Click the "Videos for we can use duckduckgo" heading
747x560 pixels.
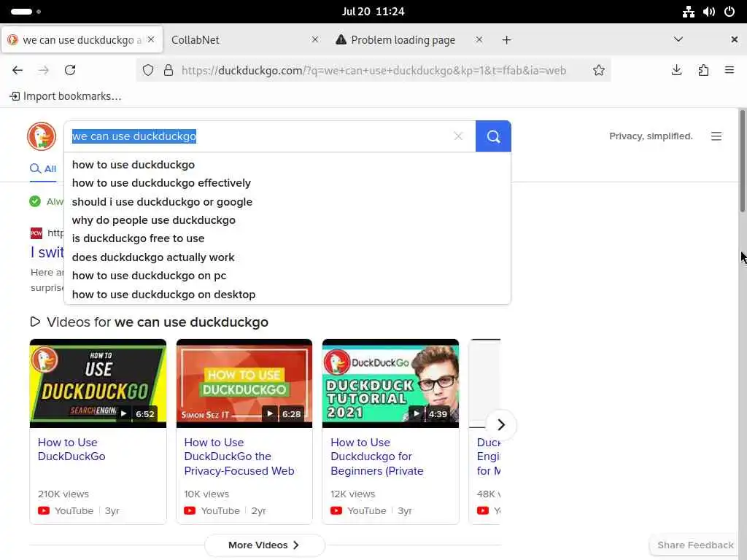click(149, 322)
